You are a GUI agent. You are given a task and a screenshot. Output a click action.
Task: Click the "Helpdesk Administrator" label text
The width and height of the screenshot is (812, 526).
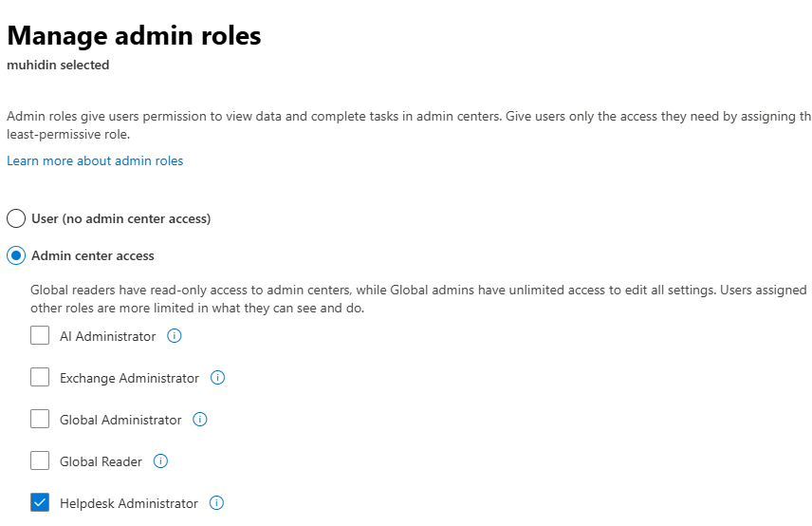129,503
